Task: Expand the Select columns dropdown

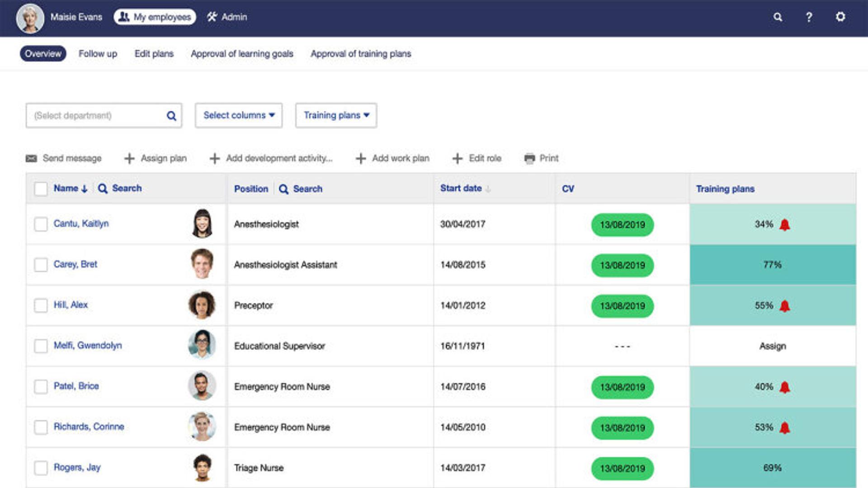Action: pyautogui.click(x=239, y=116)
